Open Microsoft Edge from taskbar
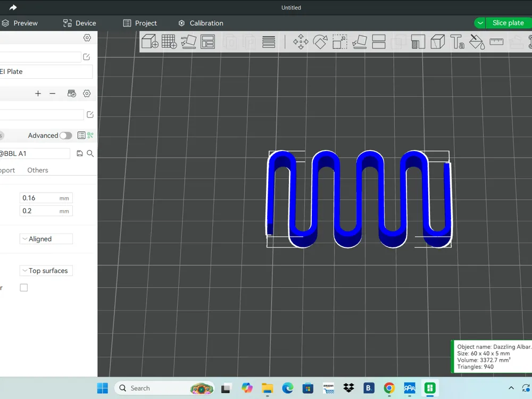This screenshot has height=399, width=532. (288, 388)
